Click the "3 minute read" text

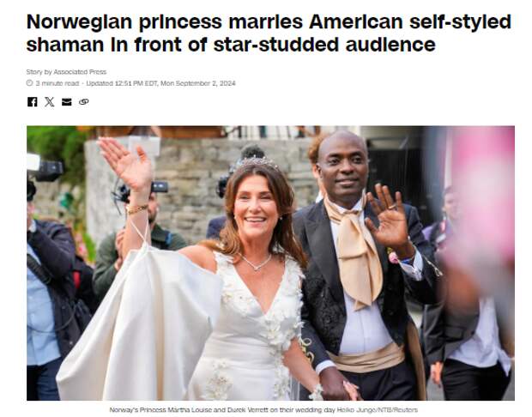(57, 83)
